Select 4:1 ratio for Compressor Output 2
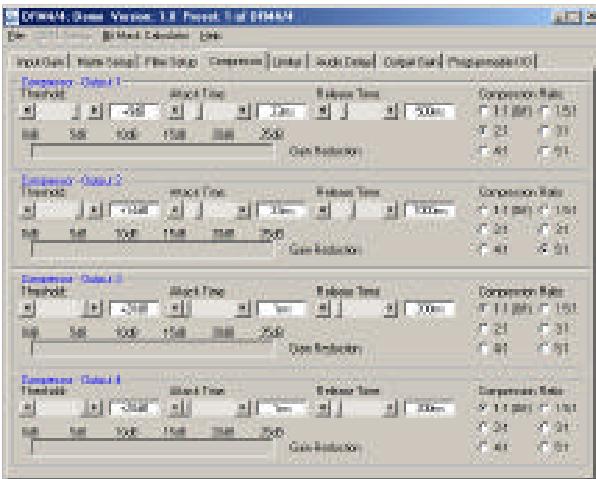This screenshot has width=596, height=479. 484,249
